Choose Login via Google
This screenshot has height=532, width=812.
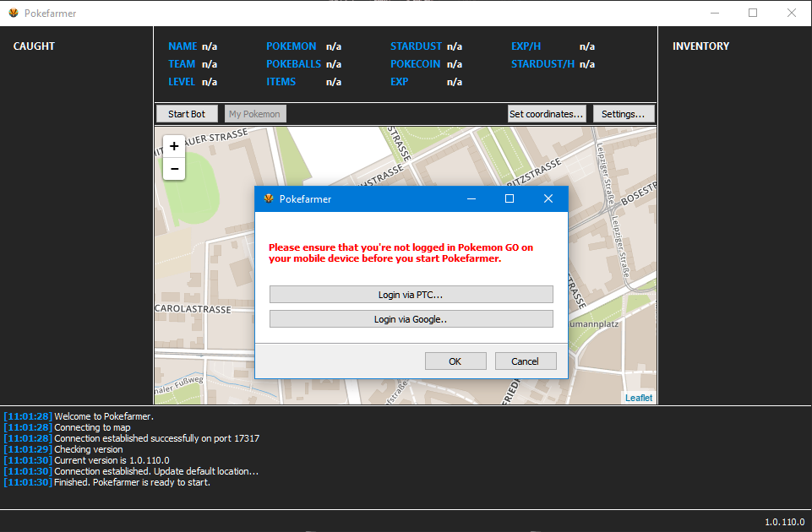point(411,319)
